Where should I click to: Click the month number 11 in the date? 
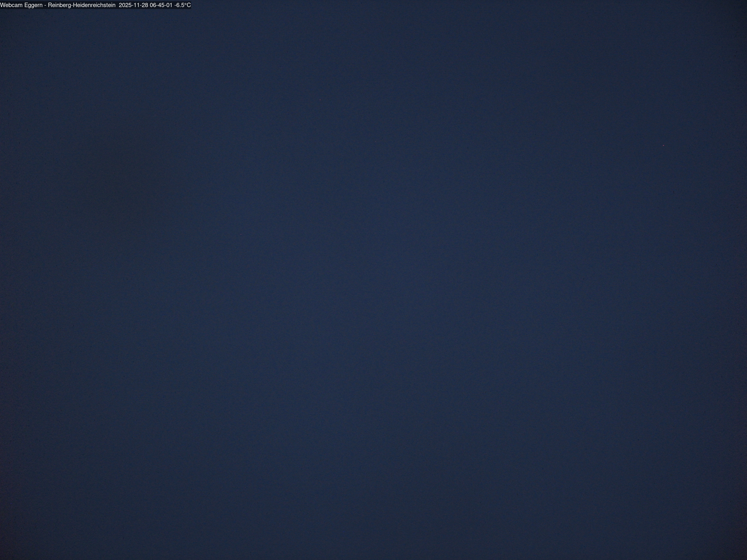[x=136, y=5]
